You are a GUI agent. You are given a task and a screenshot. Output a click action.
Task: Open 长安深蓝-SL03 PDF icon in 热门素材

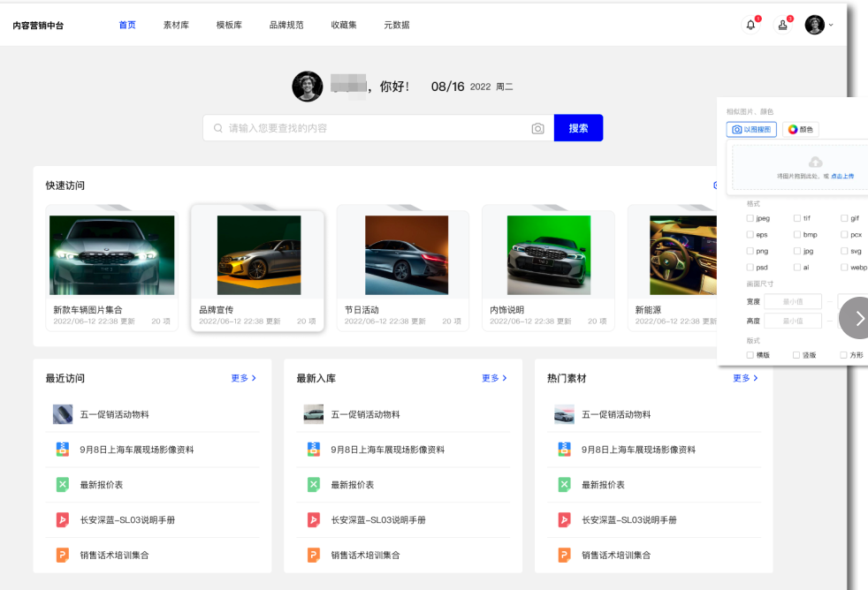coord(564,519)
